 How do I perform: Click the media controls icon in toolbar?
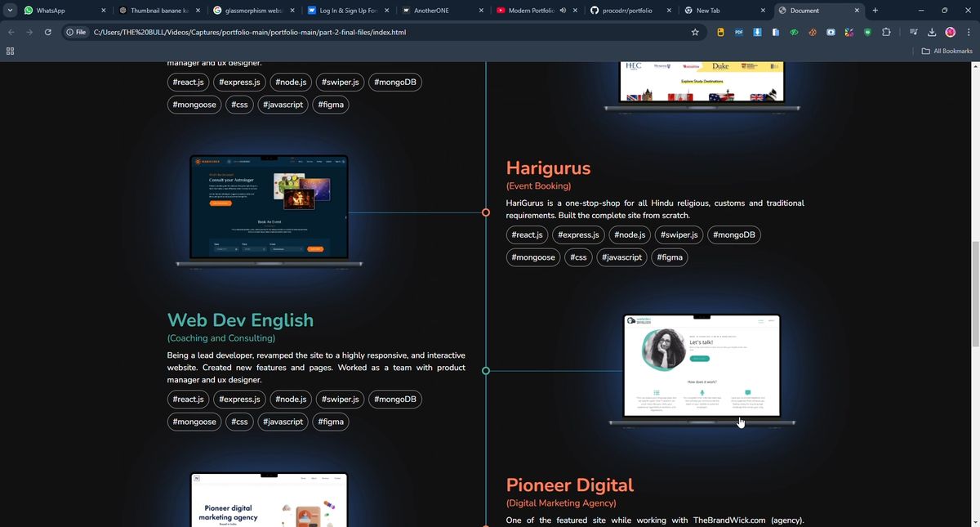click(x=913, y=32)
